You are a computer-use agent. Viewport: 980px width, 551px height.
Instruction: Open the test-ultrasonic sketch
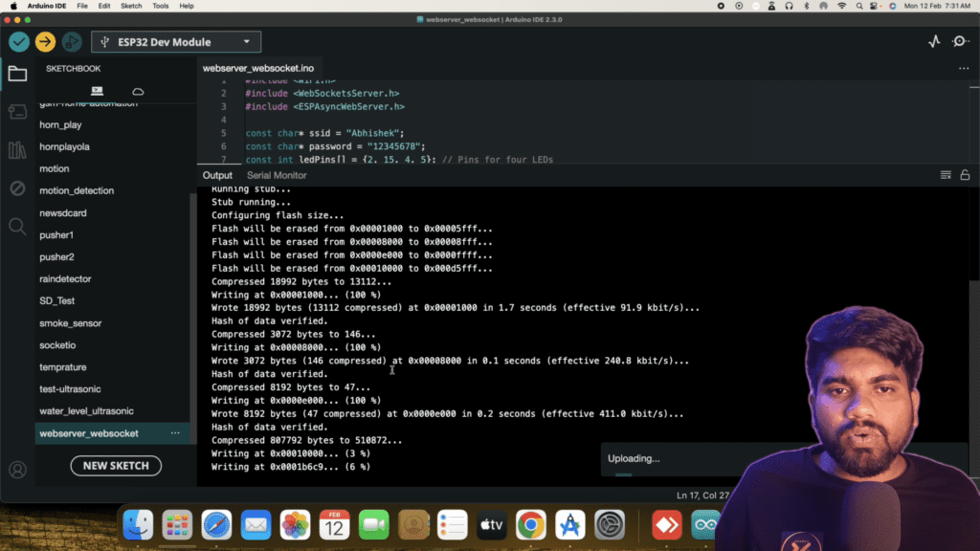(70, 388)
